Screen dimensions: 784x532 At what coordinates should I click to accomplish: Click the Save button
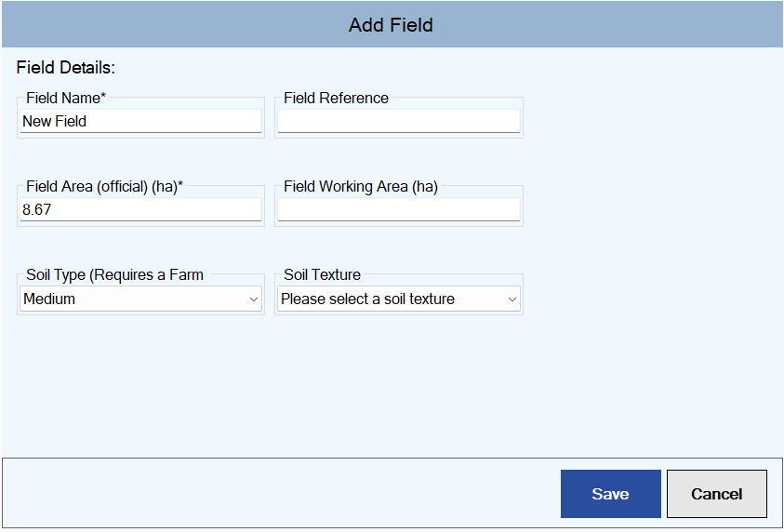click(610, 494)
